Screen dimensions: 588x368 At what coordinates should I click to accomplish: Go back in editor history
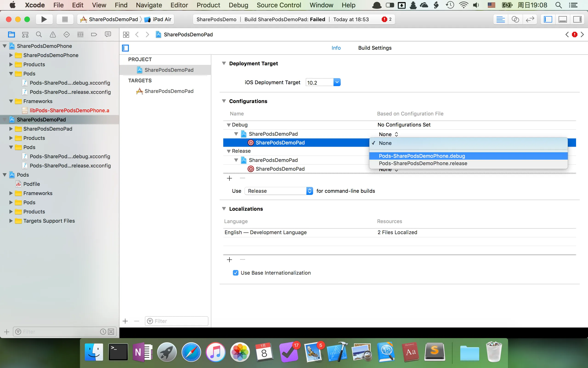click(x=137, y=34)
